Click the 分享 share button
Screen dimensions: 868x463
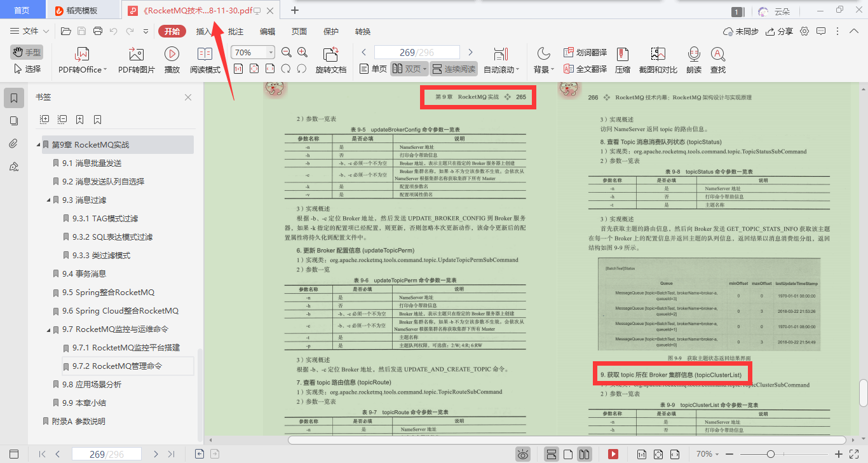point(780,31)
